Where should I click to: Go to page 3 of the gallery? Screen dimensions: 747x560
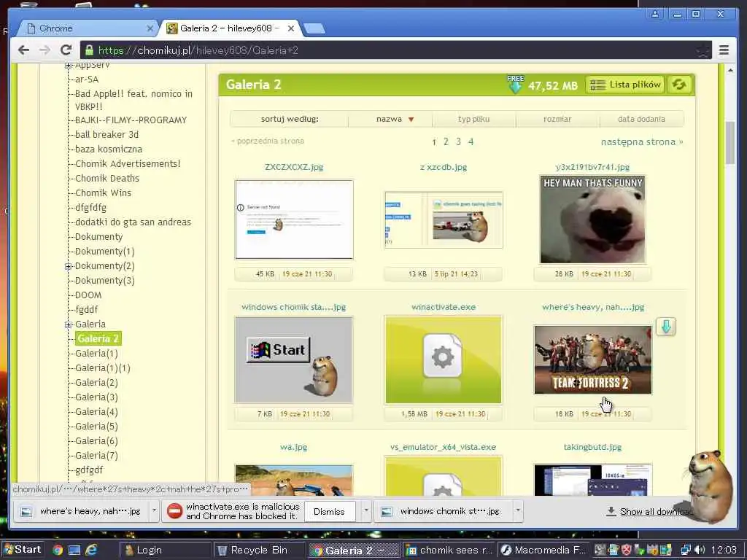click(x=458, y=141)
